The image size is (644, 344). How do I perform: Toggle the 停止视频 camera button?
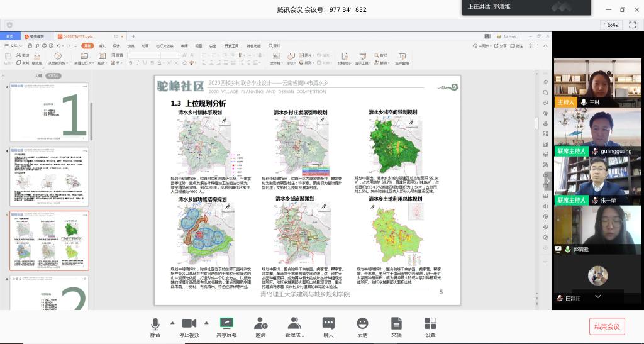click(189, 323)
